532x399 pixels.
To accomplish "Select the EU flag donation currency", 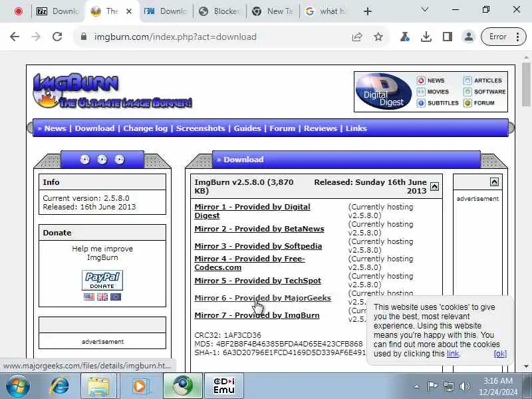I will pyautogui.click(x=115, y=297).
